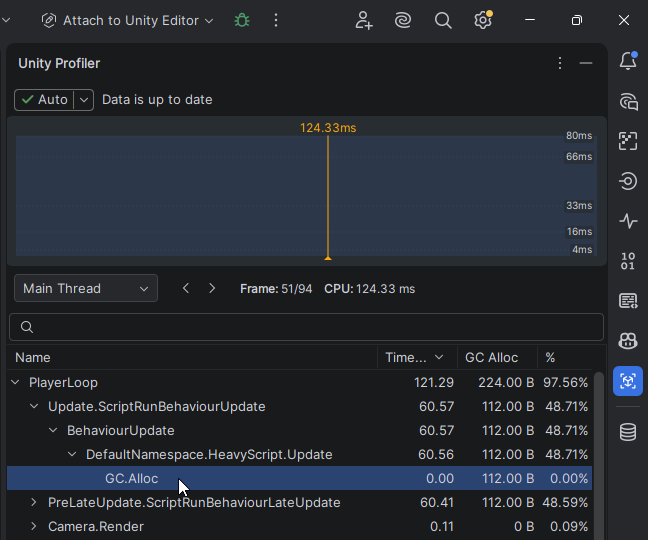Viewport: 648px width, 540px height.
Task: Go to next frame arrow
Action: [212, 288]
